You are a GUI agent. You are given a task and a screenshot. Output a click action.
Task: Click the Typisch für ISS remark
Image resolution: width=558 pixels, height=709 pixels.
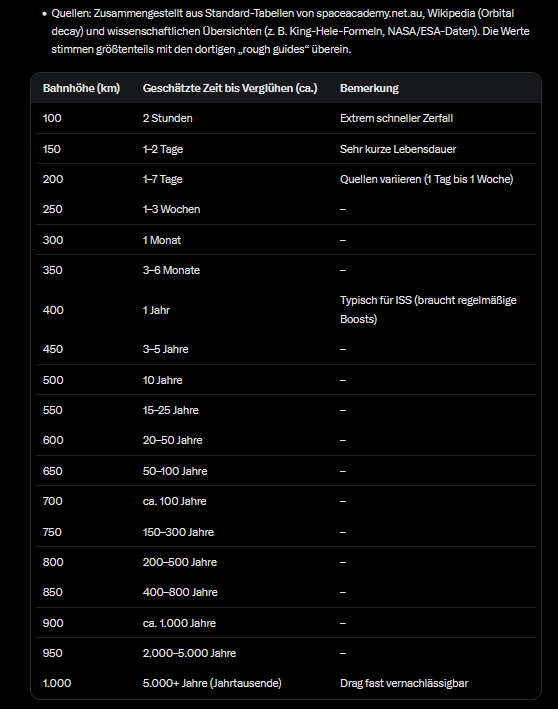coord(428,310)
